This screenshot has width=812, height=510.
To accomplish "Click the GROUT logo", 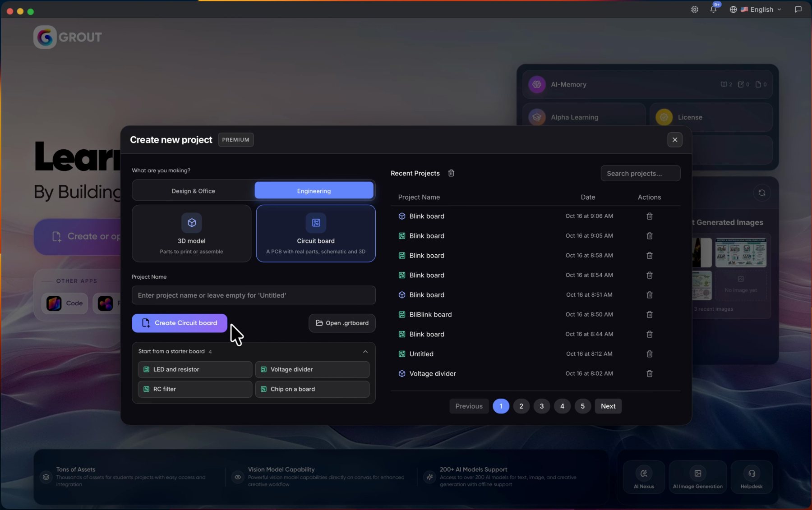I will coord(68,37).
